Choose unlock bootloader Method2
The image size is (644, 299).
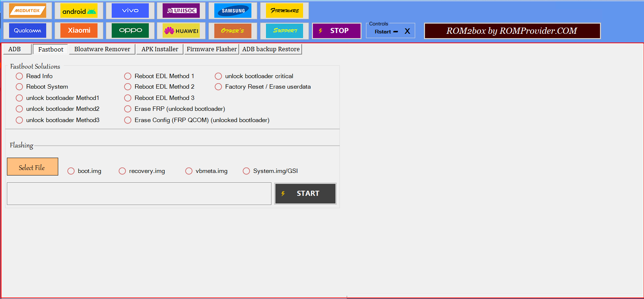tap(57, 109)
